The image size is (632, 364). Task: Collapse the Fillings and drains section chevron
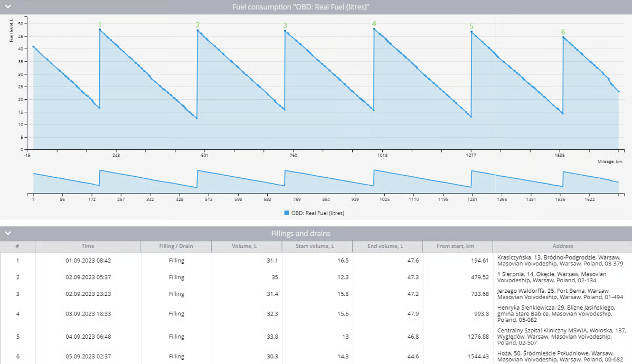(8, 233)
